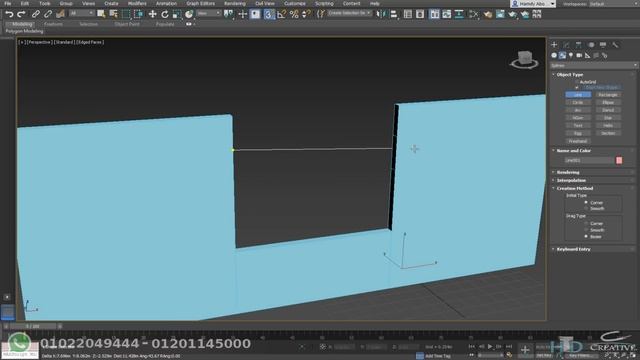Open the Curve Editor
This screenshot has width=640, height=360.
point(447,14)
